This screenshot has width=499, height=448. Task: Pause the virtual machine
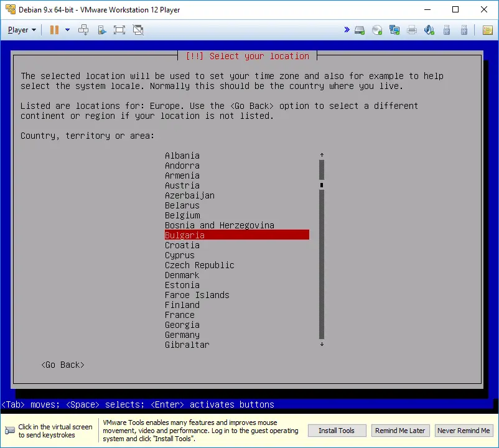54,30
